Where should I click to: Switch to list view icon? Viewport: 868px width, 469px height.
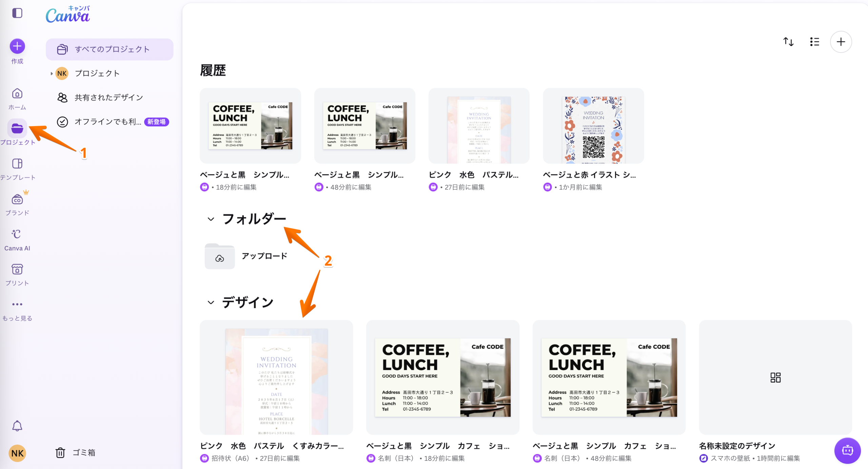815,42
